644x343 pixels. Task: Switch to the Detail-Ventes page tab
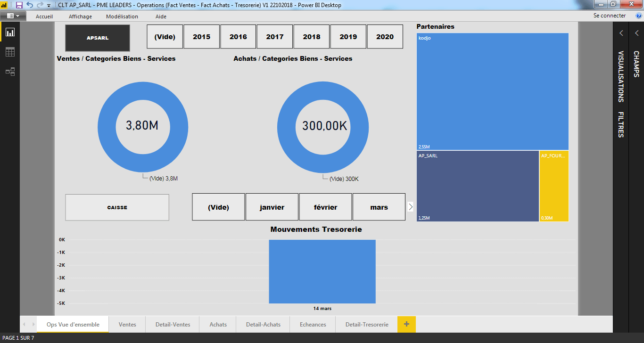(173, 324)
